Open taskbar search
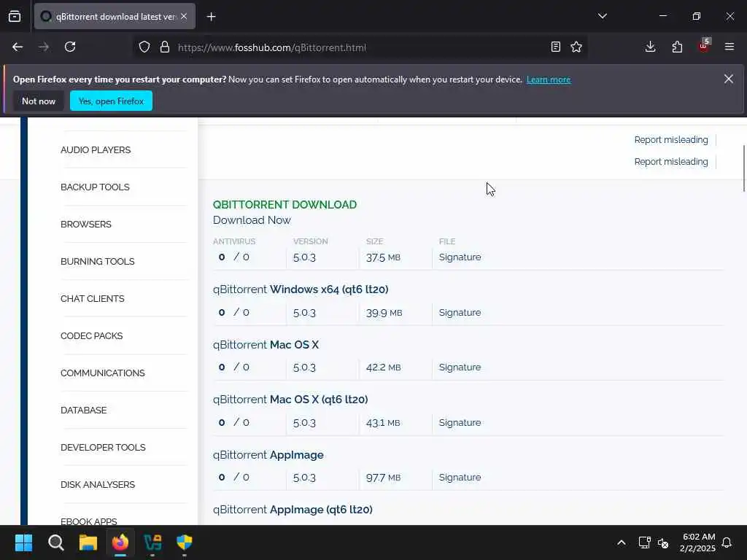The height and width of the screenshot is (560, 747). point(55,542)
